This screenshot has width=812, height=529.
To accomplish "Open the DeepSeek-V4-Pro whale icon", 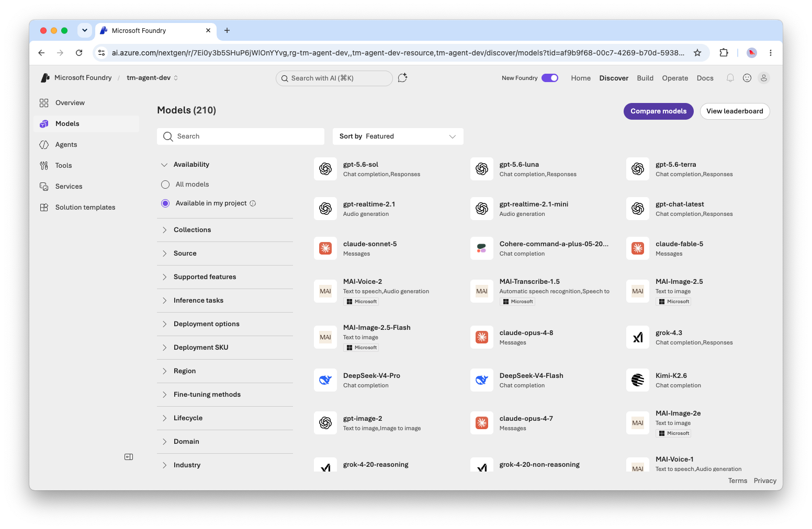I will [325, 380].
